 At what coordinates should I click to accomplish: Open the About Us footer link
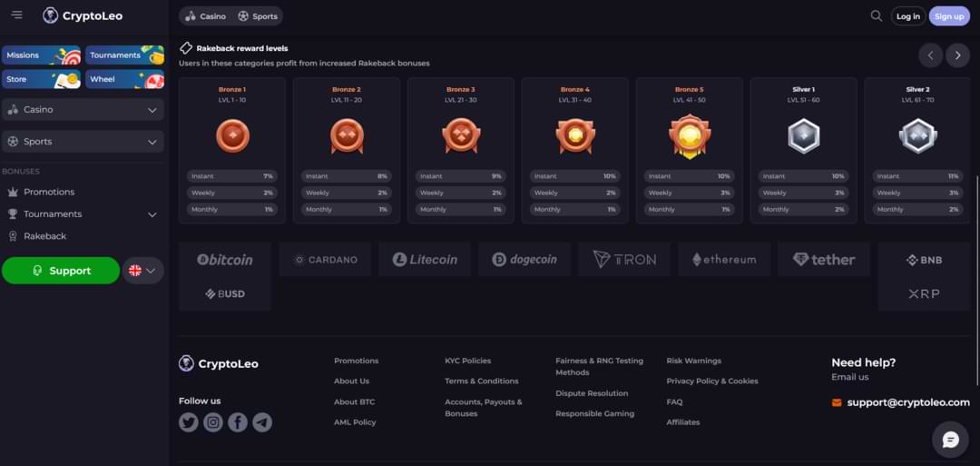pyautogui.click(x=351, y=381)
